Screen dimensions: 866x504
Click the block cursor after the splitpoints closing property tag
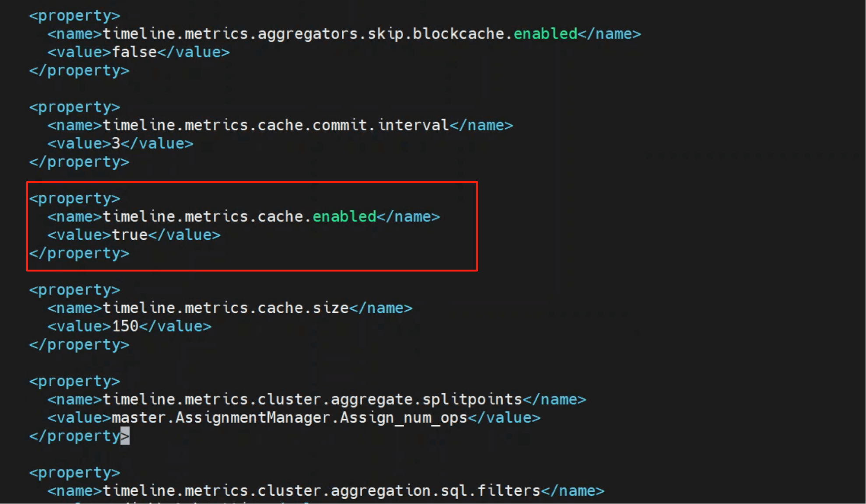(125, 436)
